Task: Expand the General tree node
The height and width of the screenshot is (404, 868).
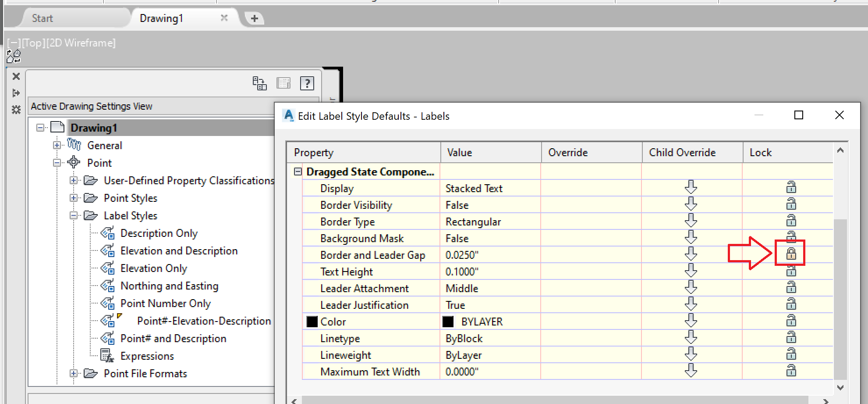Action: pos(57,145)
